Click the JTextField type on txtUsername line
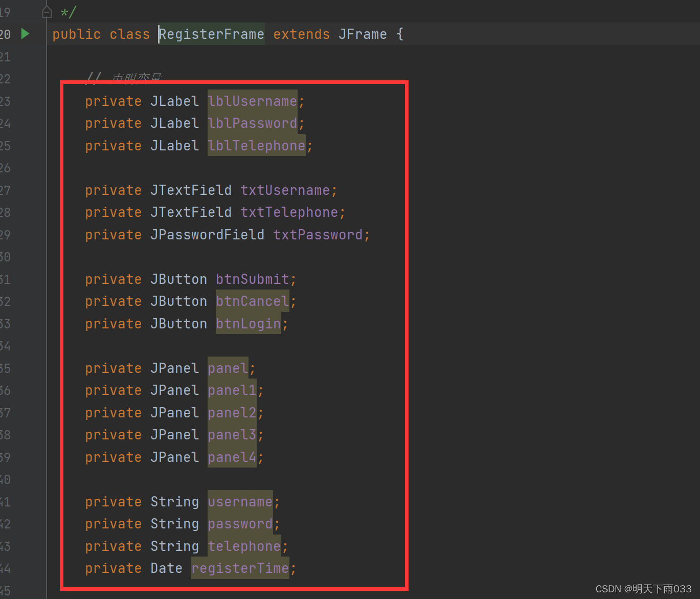This screenshot has width=700, height=599. click(191, 190)
